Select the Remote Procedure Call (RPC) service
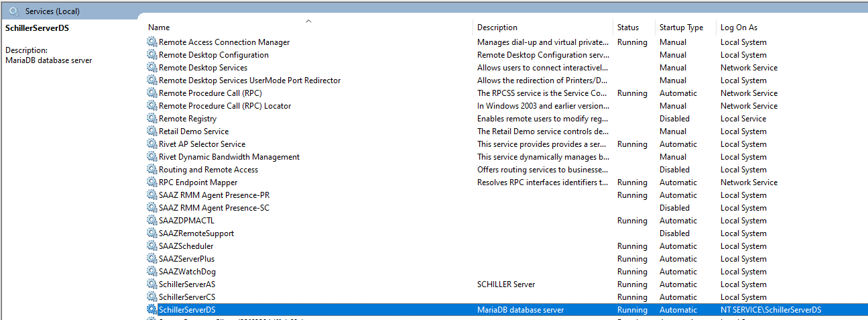 (x=210, y=93)
